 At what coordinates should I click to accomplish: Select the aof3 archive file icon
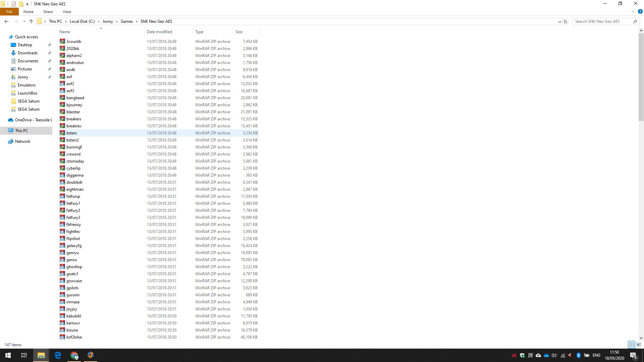coord(62,90)
